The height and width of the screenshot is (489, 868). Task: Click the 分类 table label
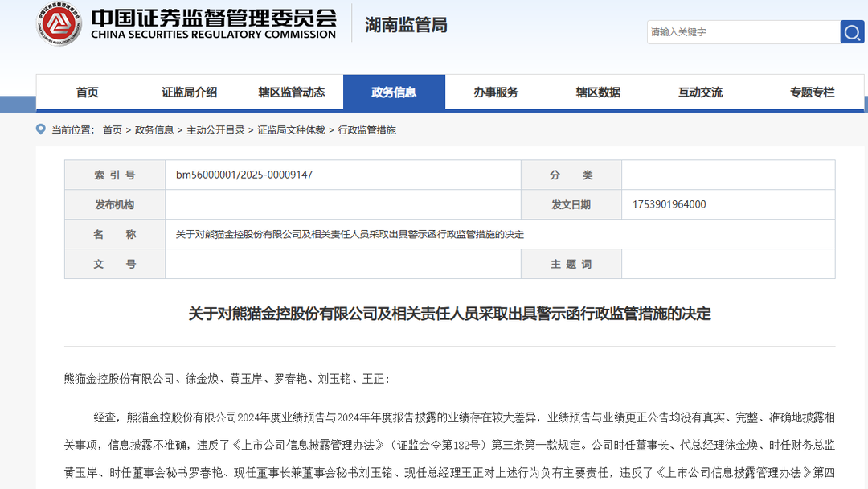(571, 175)
